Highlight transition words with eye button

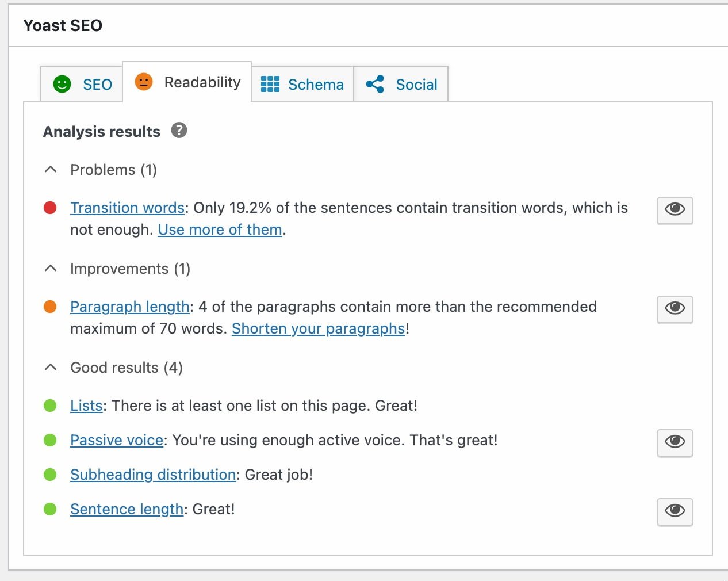point(675,209)
